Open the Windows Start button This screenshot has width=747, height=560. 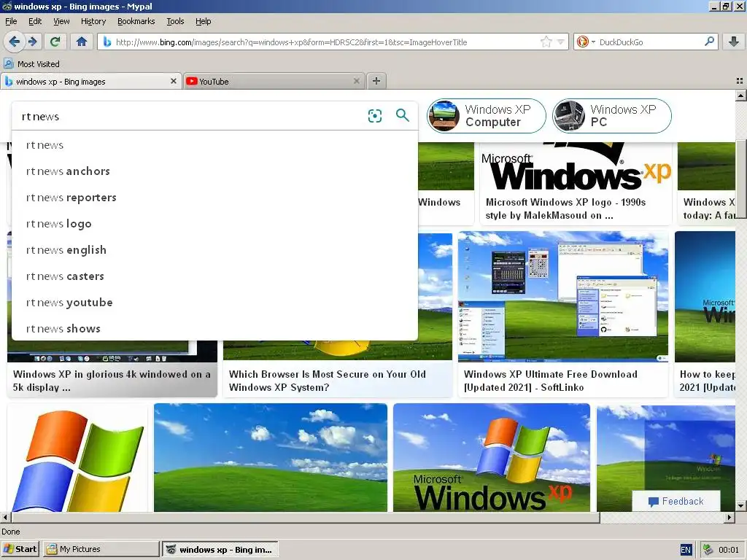(x=20, y=549)
